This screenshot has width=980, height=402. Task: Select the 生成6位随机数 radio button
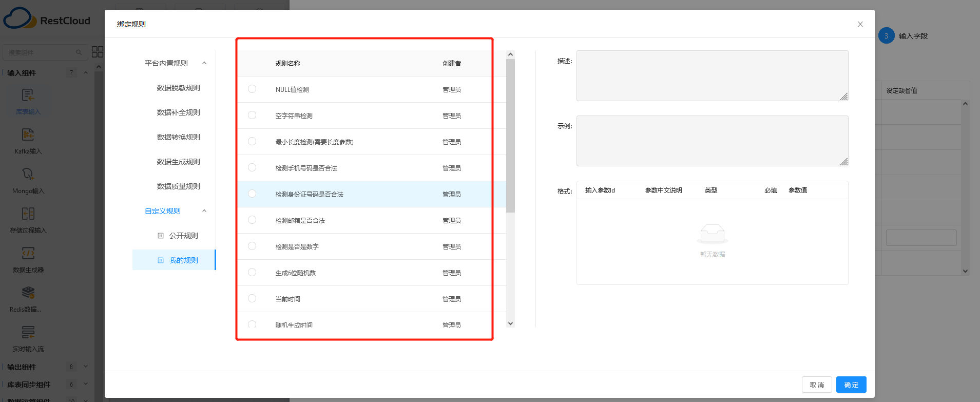point(252,272)
